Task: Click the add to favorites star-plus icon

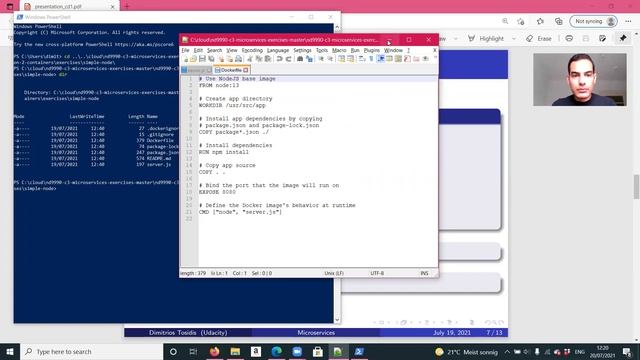Action: coord(520,21)
